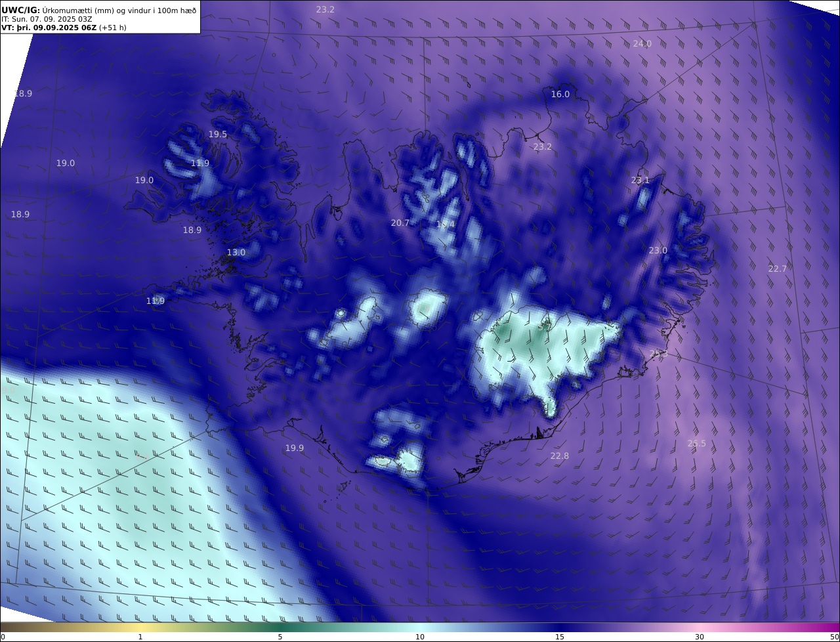Select the 'IT: Sun. 07. 09. 2025 03Z' line

coord(47,19)
